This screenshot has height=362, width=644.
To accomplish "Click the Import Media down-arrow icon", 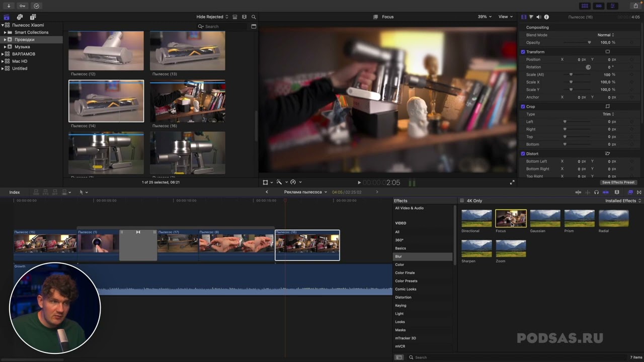I will (9, 6).
